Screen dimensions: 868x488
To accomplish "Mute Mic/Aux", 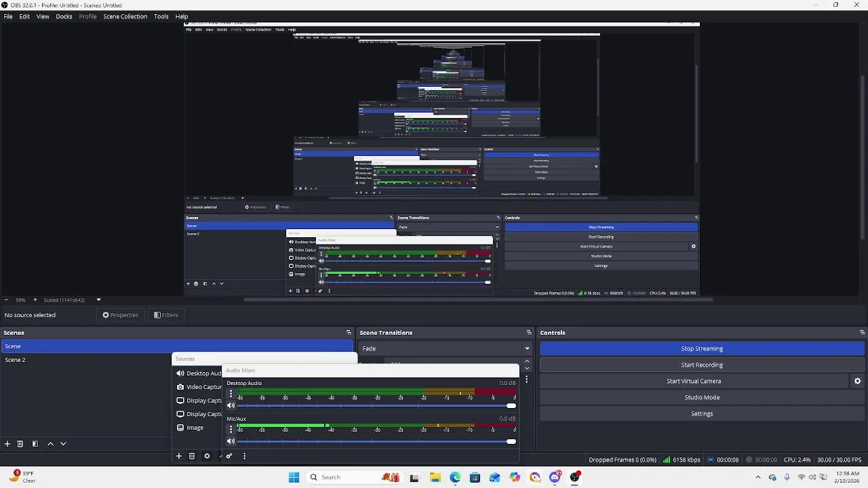I will point(231,441).
